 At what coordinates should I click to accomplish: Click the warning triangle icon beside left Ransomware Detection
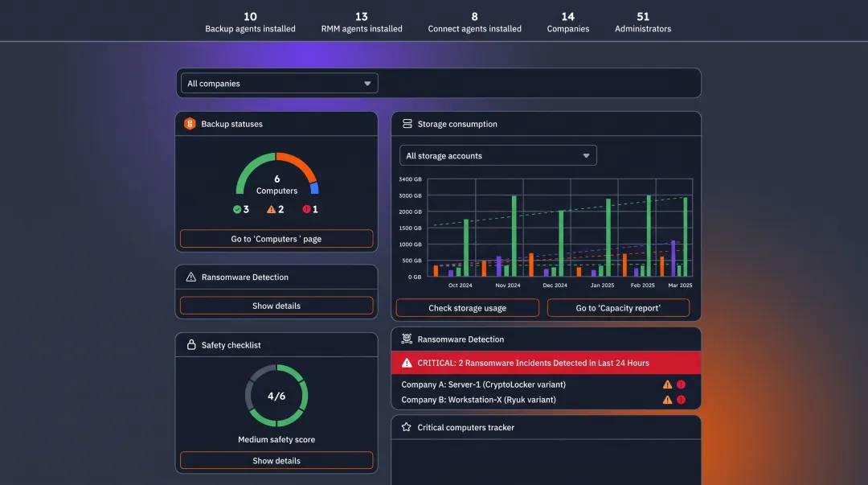tap(191, 277)
